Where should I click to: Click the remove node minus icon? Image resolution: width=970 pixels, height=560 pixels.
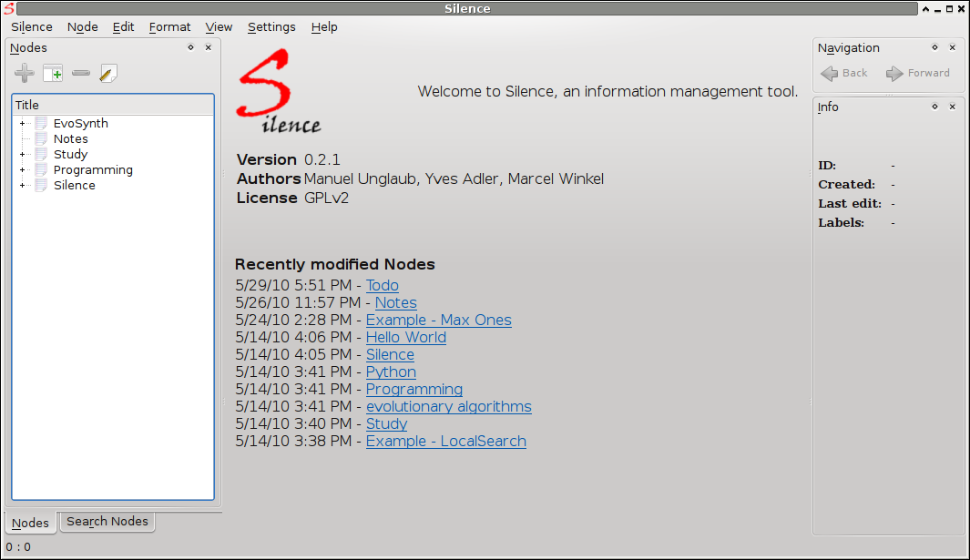click(81, 73)
